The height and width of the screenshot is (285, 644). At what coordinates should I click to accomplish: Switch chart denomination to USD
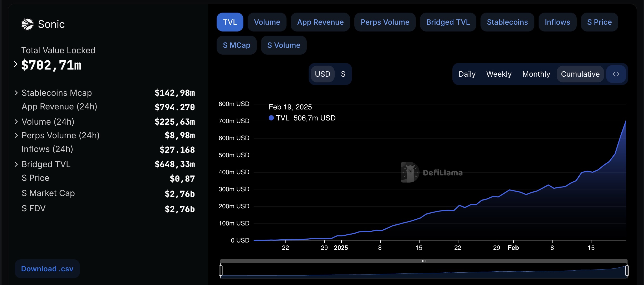[322, 74]
